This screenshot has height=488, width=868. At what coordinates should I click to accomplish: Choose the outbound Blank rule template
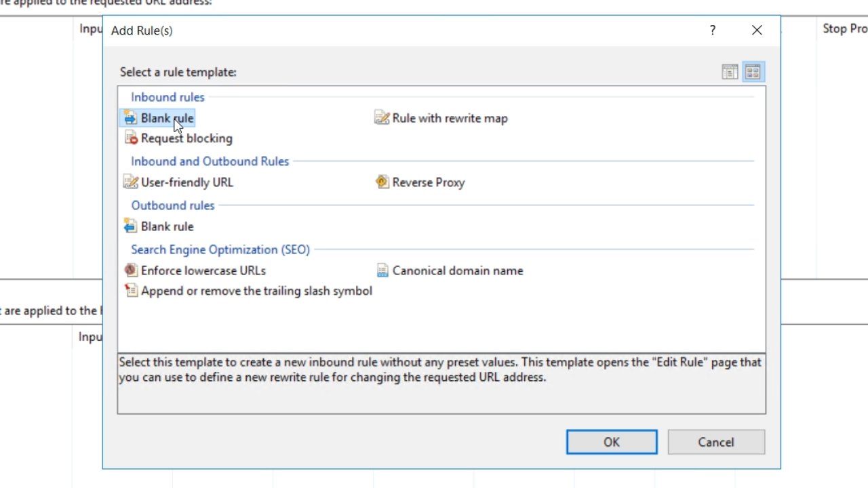(167, 227)
